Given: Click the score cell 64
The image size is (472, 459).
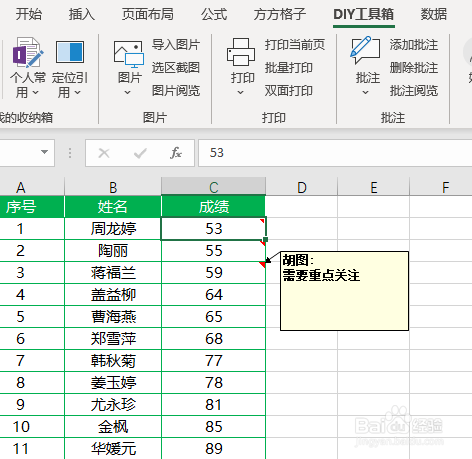Looking at the screenshot, I should point(214,295).
